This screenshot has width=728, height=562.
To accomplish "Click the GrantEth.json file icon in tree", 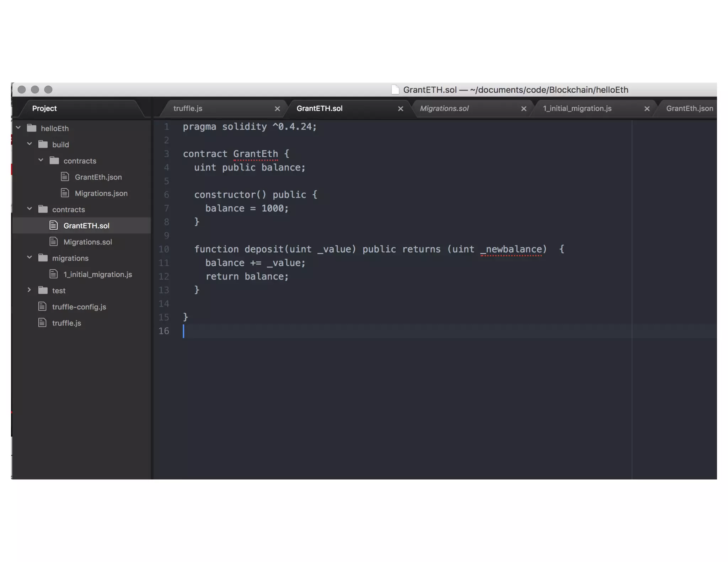I will tap(65, 177).
